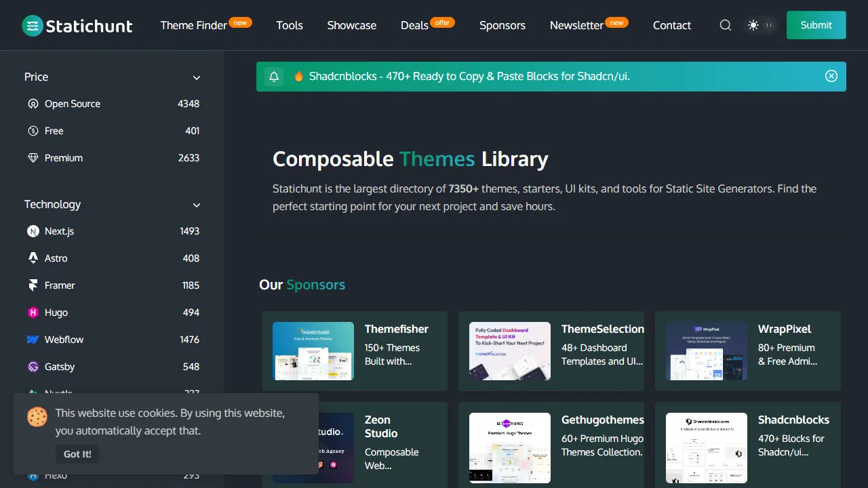Open the search magnifier icon

pos(726,25)
